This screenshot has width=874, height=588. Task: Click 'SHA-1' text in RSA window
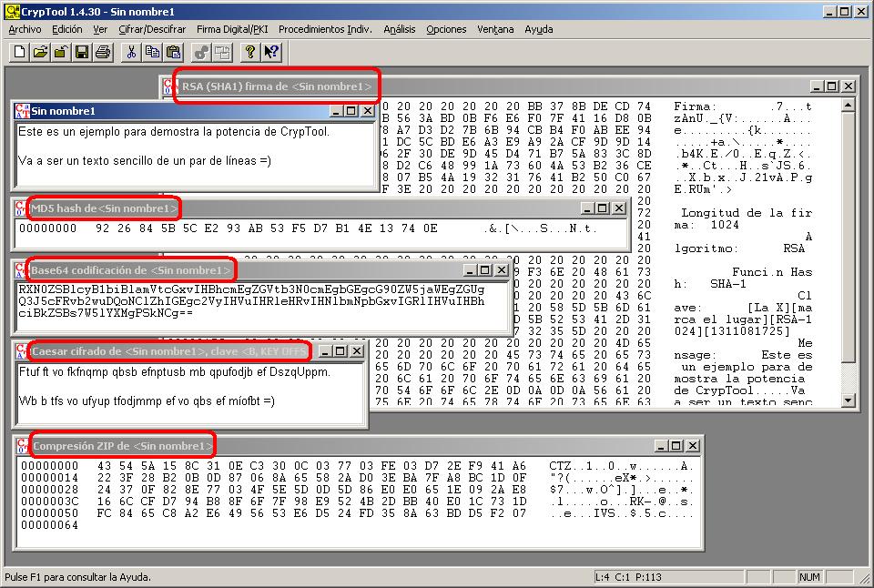(x=728, y=284)
